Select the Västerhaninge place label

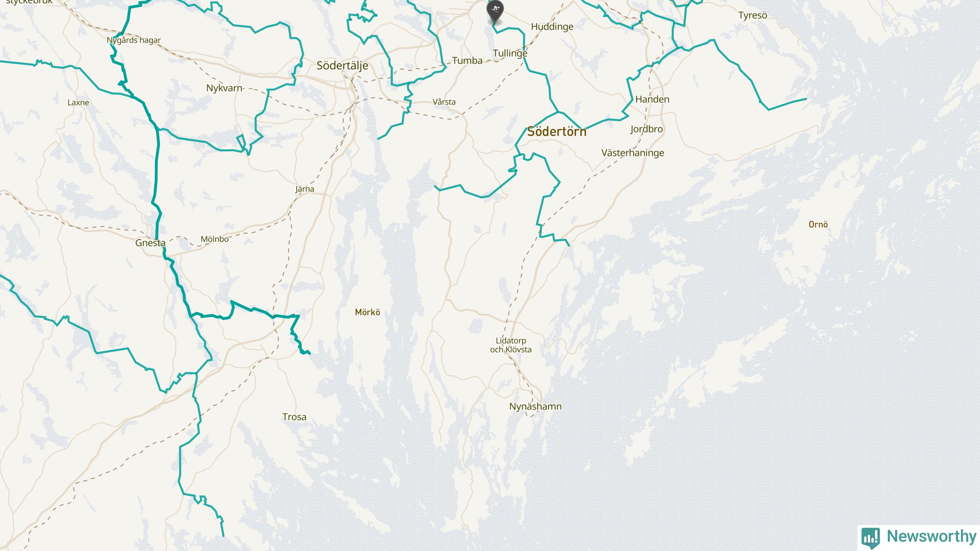point(633,153)
